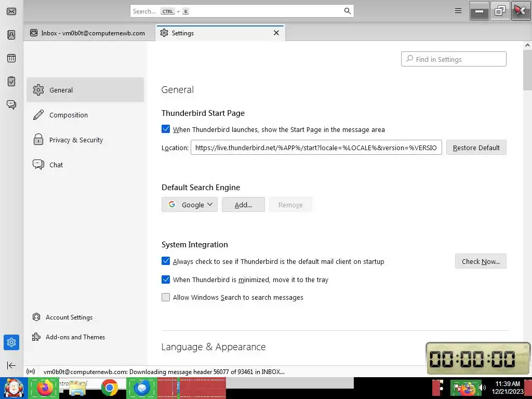Open the Address Book space
The height and width of the screenshot is (399, 532).
click(x=11, y=35)
